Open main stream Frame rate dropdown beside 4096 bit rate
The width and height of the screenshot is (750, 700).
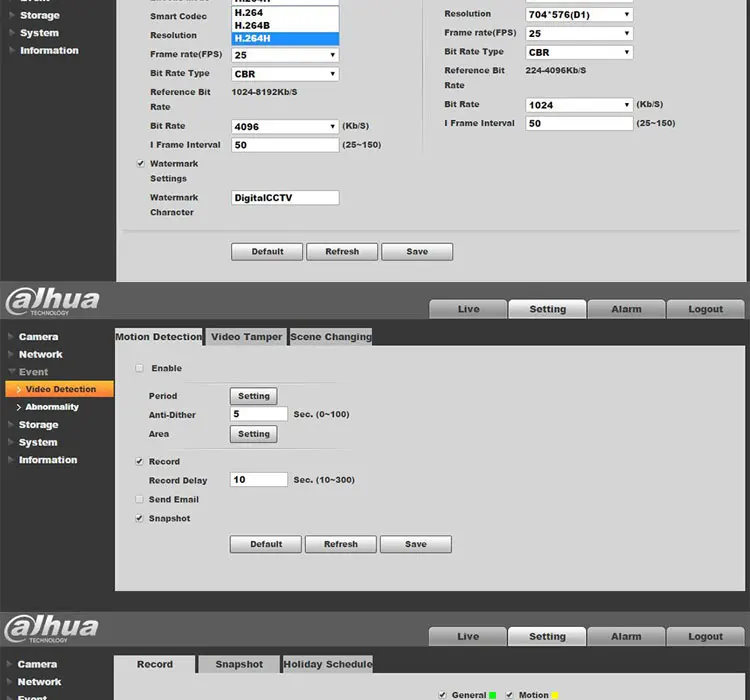point(285,55)
